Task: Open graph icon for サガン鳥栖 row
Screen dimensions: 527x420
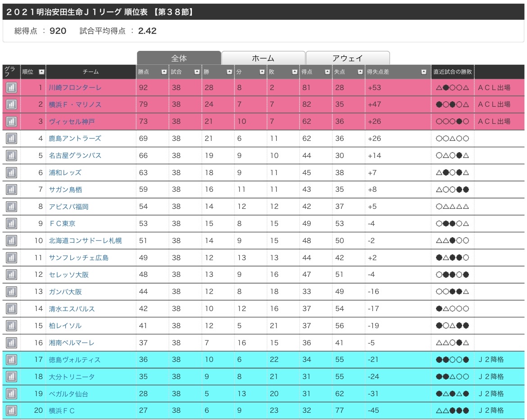Action: (11, 190)
